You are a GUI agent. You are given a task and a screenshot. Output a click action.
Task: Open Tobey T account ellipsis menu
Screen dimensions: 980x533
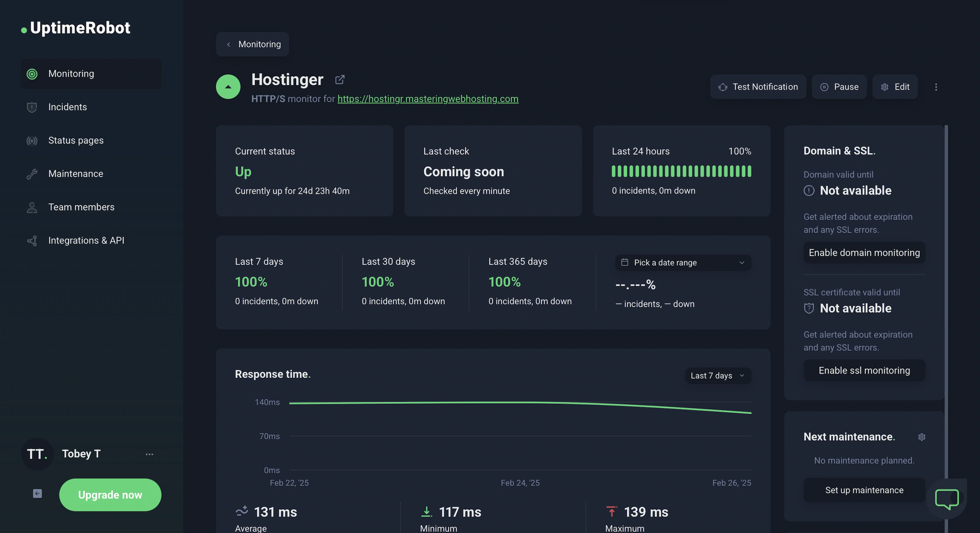[x=149, y=454]
